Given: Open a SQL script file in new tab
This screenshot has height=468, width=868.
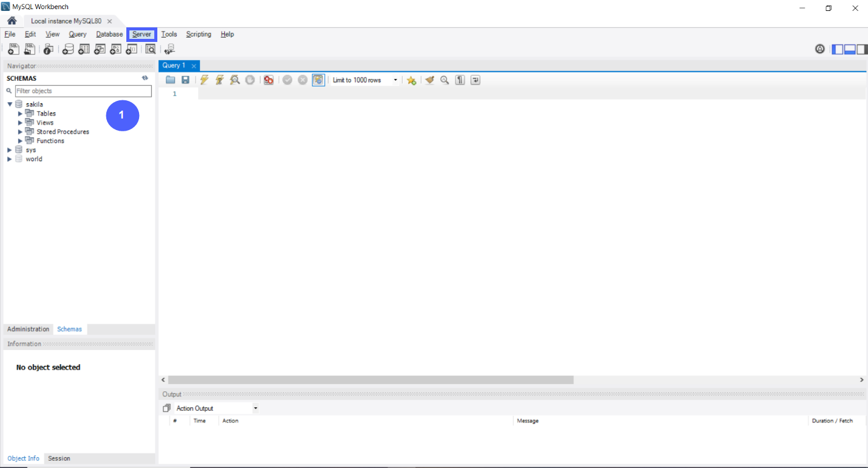Looking at the screenshot, I should point(29,49).
